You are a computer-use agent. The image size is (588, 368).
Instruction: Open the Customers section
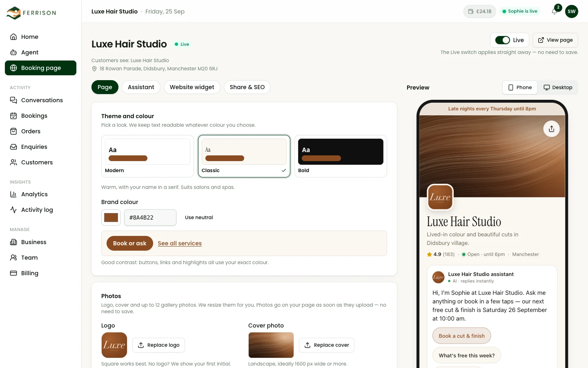point(41,162)
